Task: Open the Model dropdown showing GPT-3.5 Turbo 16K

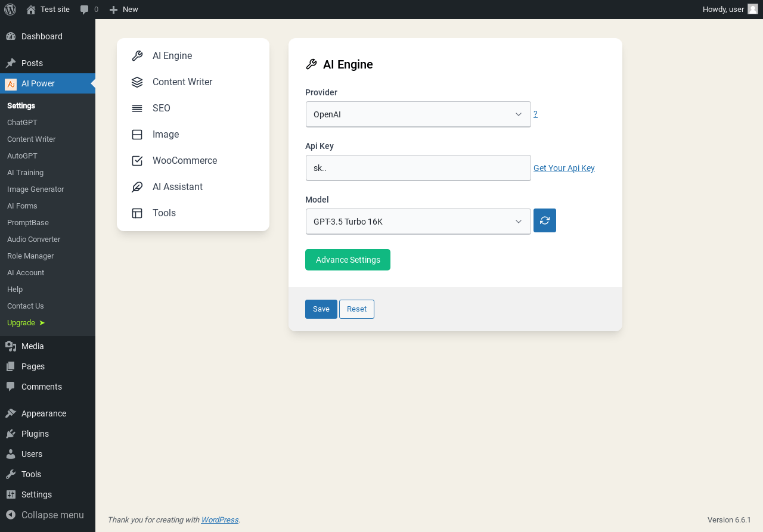Action: tap(418, 222)
